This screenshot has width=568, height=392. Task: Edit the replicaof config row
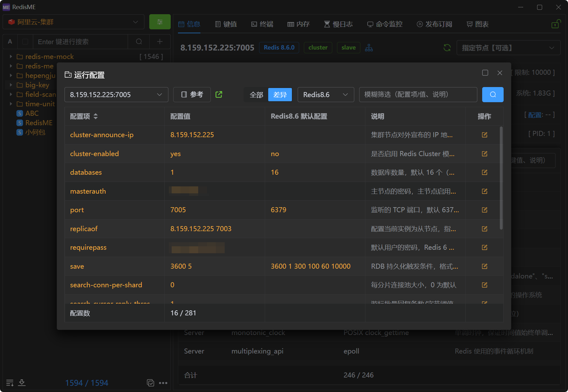point(485,229)
